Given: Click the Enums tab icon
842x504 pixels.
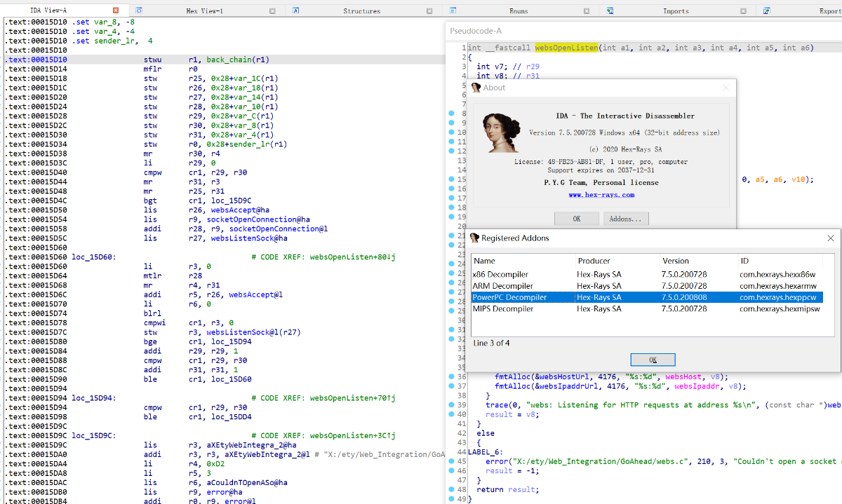Looking at the screenshot, I should pos(453,11).
